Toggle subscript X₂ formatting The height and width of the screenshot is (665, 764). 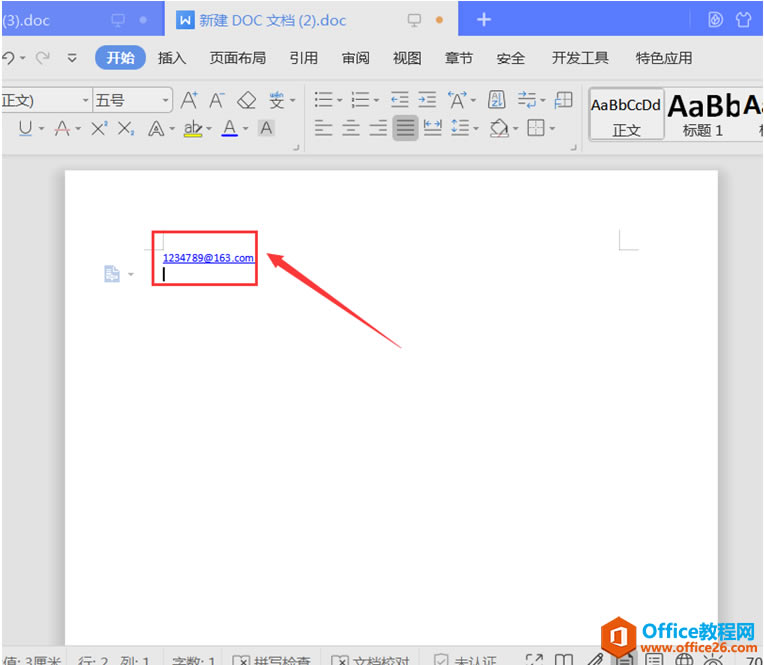(126, 128)
